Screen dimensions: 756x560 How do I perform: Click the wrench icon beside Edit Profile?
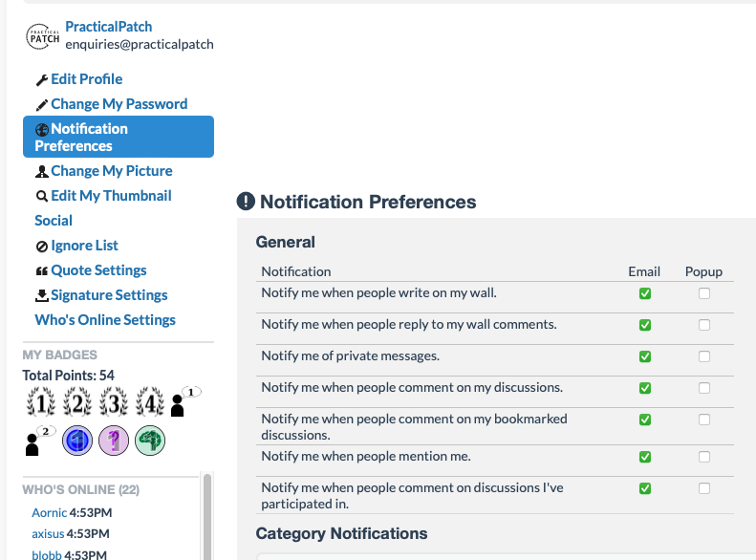tap(42, 80)
